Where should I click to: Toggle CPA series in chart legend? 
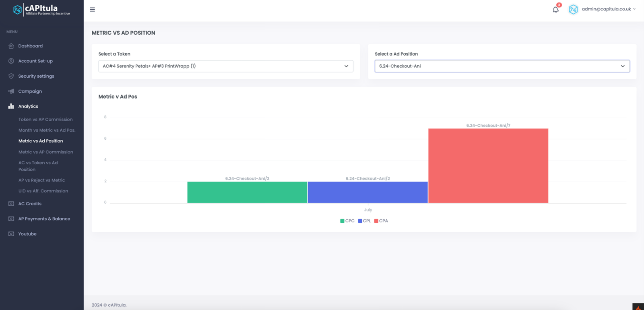[x=381, y=221]
